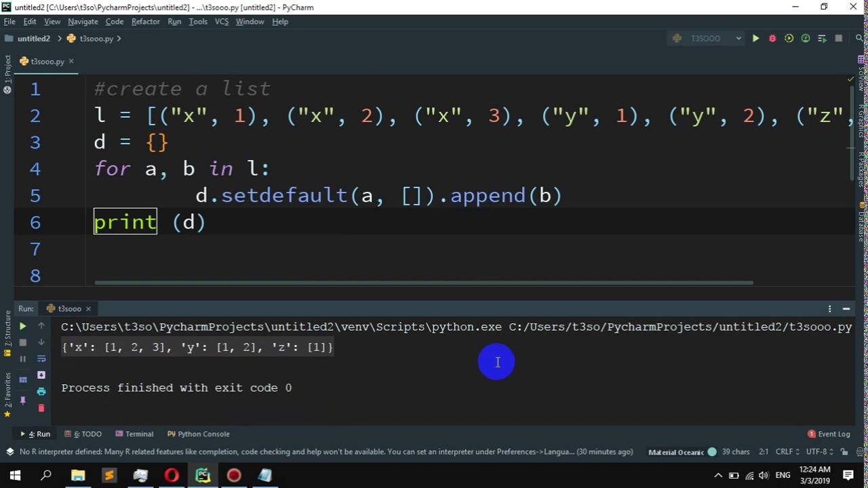Click the untitled2 breadcrumb in navigation bar
Image resolution: width=868 pixels, height=488 pixels.
point(28,39)
